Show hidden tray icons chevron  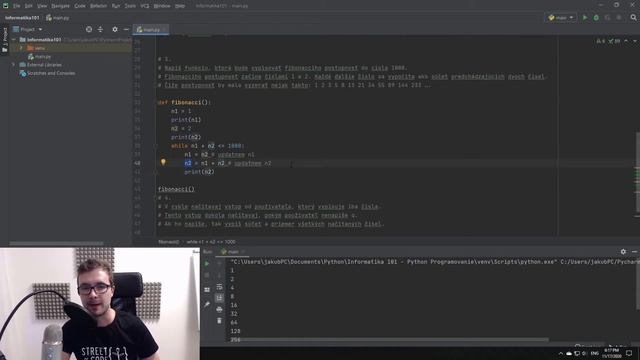(x=561, y=353)
